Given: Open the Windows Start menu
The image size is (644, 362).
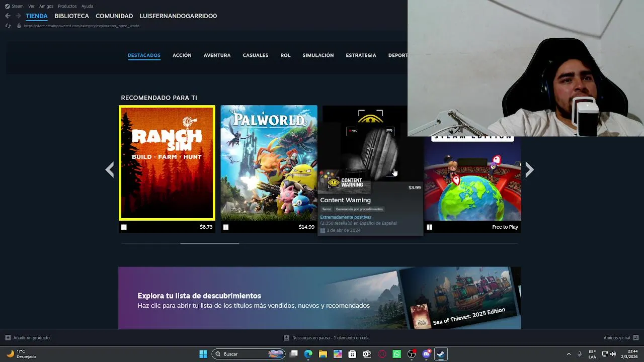Looking at the screenshot, I should tap(203, 354).
